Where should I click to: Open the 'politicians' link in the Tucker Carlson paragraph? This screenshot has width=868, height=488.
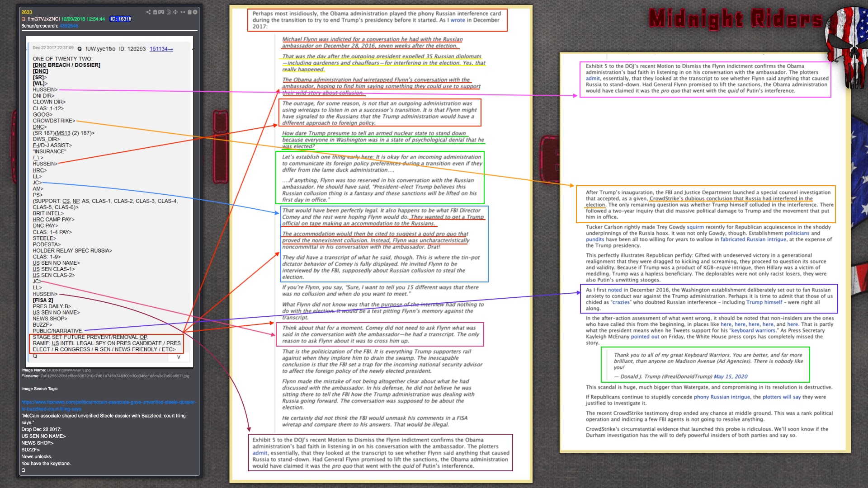(797, 233)
